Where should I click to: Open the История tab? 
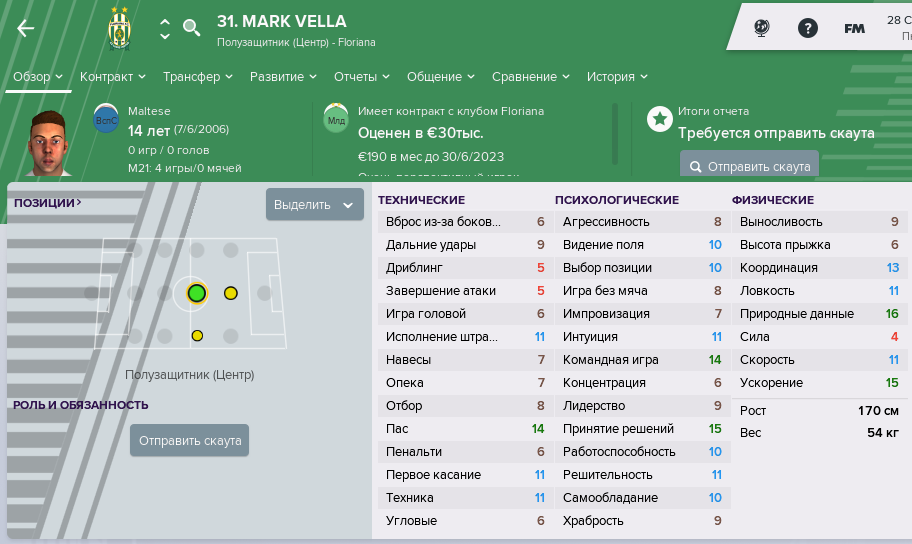(617, 77)
